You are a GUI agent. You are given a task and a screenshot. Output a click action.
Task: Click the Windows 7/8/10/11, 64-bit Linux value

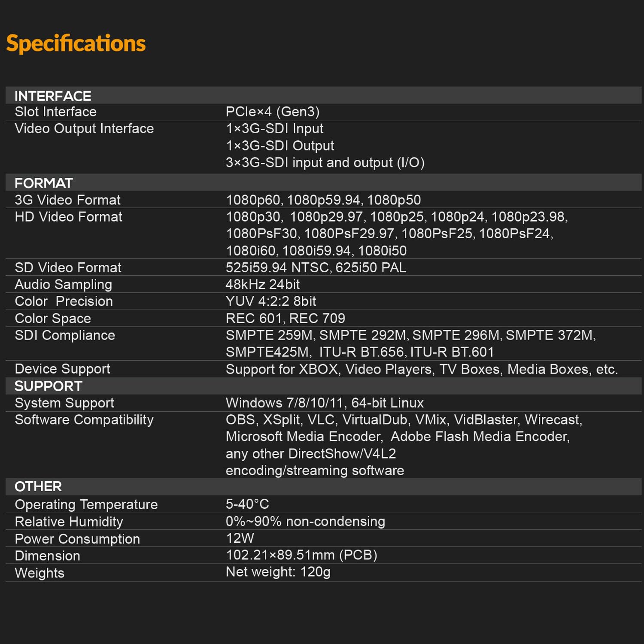(325, 403)
